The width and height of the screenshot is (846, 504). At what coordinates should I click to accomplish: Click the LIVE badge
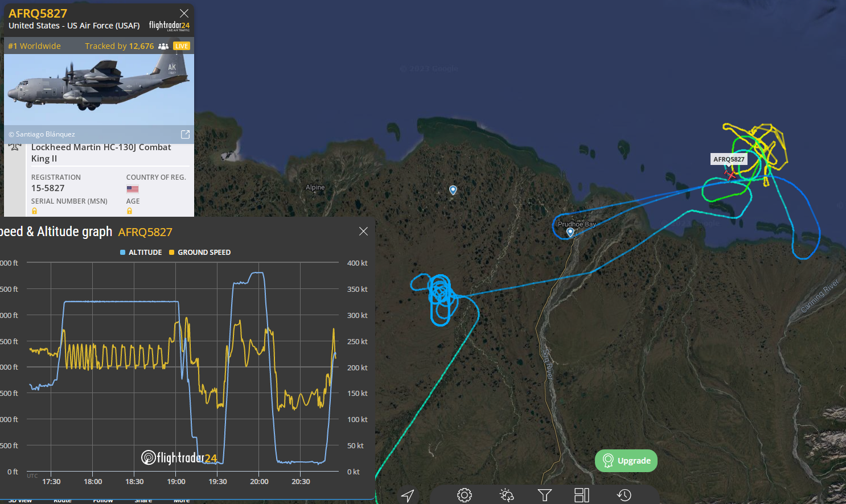[182, 46]
